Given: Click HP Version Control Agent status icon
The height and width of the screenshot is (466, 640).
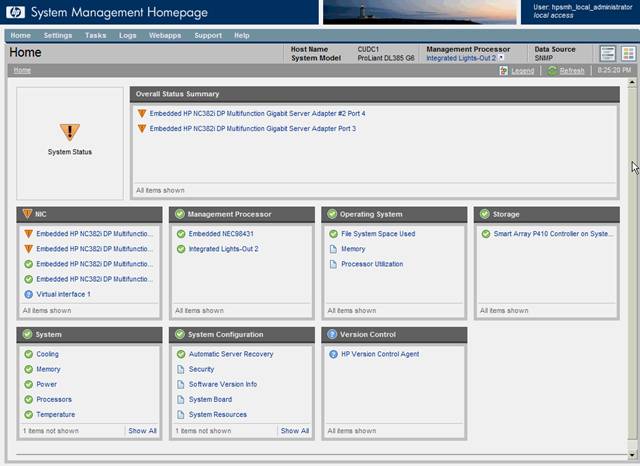Looking at the screenshot, I should click(333, 354).
